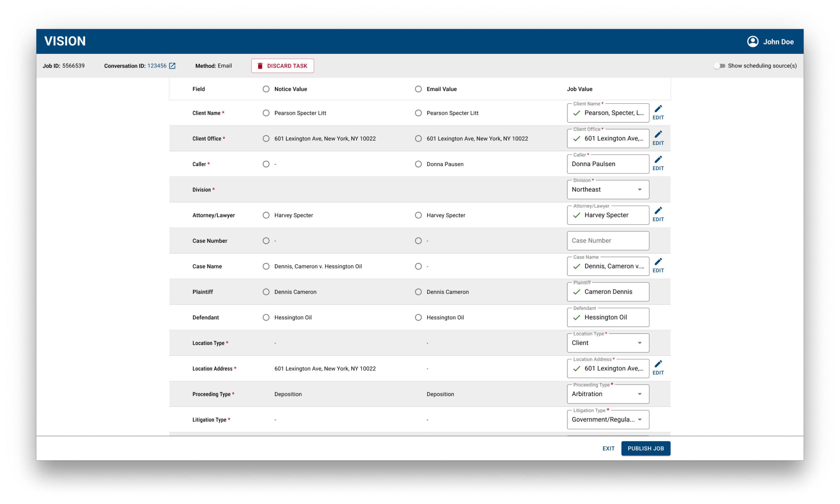840x504 pixels.
Task: Open Litigation Type dropdown showing Government/Regula...
Action: click(608, 419)
